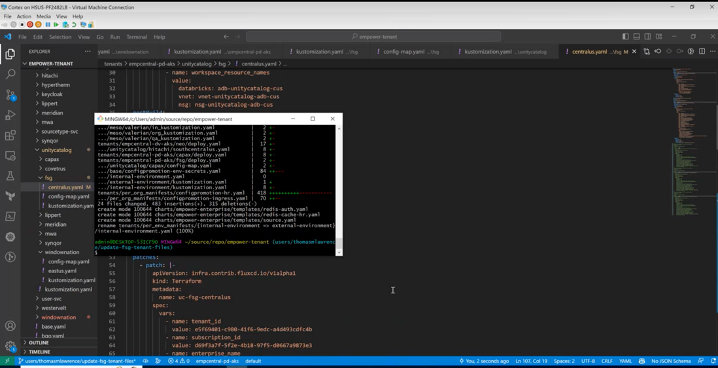Open the Search view in activity bar
This screenshot has height=368, width=718.
[10, 74]
